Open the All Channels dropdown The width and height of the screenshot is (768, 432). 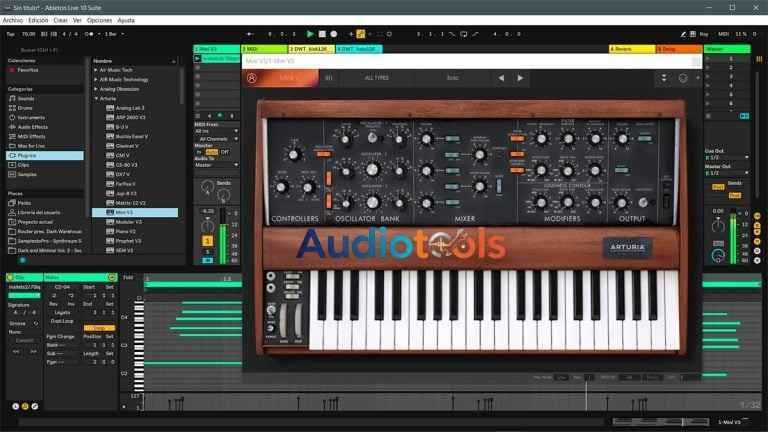click(x=216, y=139)
